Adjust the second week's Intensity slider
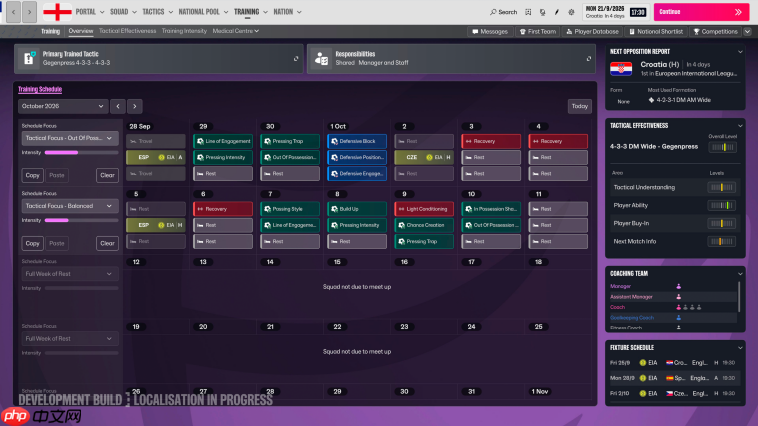The image size is (758, 426). coord(81,220)
